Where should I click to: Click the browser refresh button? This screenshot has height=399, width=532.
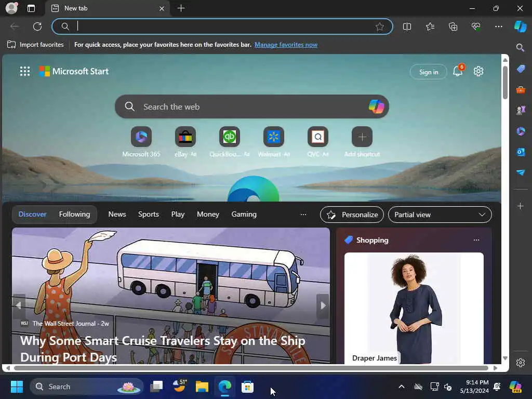click(x=37, y=26)
